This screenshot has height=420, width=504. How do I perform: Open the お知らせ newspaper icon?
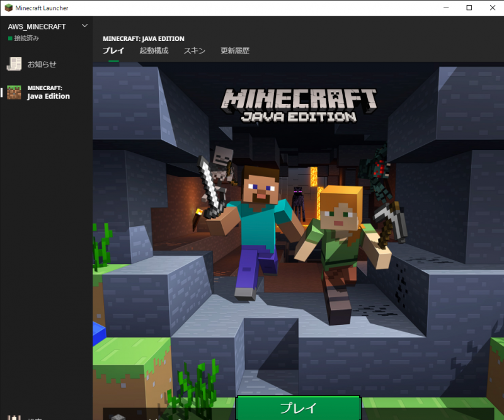pos(14,64)
